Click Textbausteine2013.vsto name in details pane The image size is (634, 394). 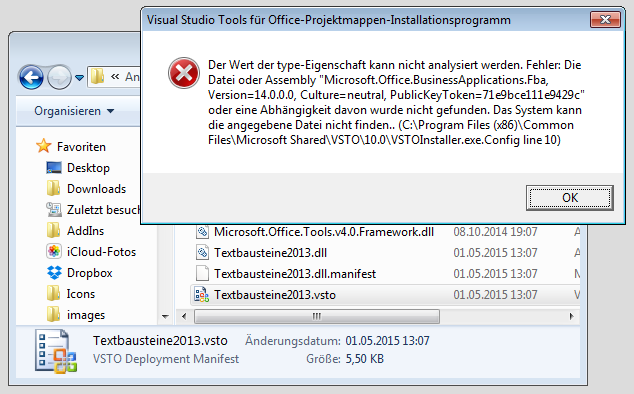tap(160, 341)
